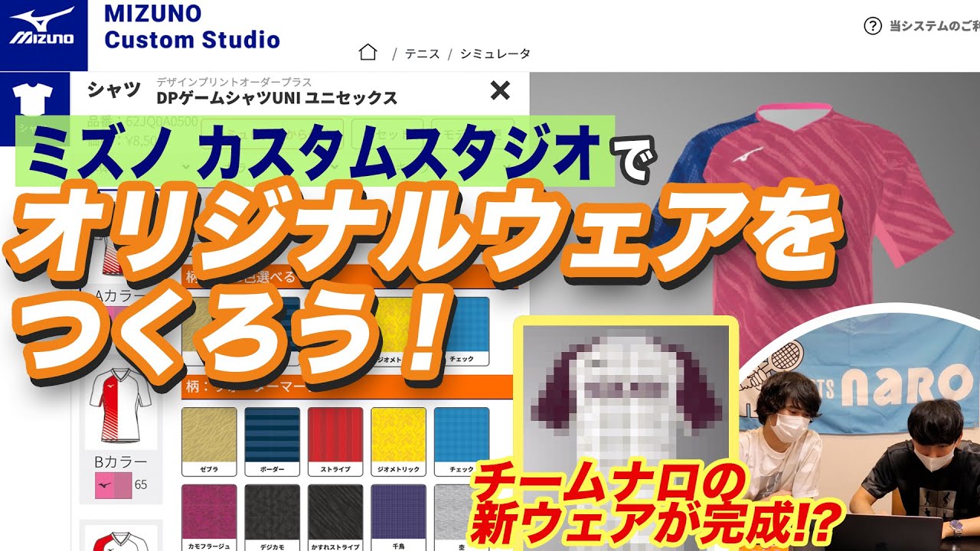Image resolution: width=980 pixels, height=551 pixels.
Task: Open the pink Bカラー color swatch
Action: (113, 486)
